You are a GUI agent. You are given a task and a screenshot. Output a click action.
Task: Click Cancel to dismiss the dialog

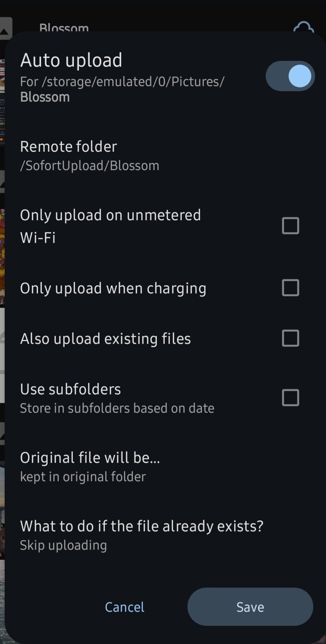click(124, 607)
